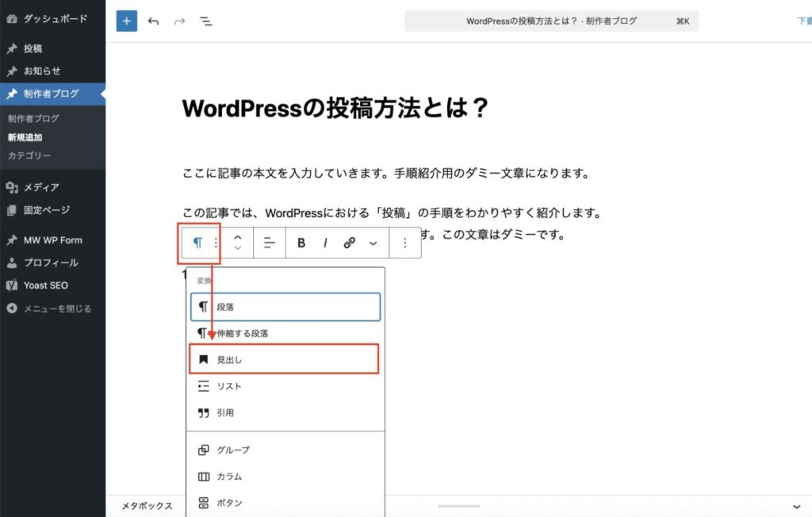Select 伸縮する段落 in the transform menu
Viewport: 812px width, 517px height.
285,333
